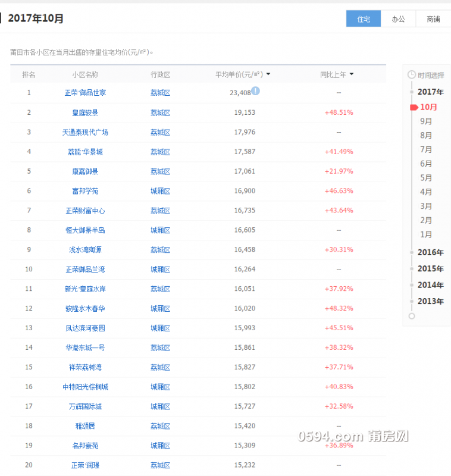Switch to the 办公 tab
Screen dimensions: 451x476
tap(398, 19)
